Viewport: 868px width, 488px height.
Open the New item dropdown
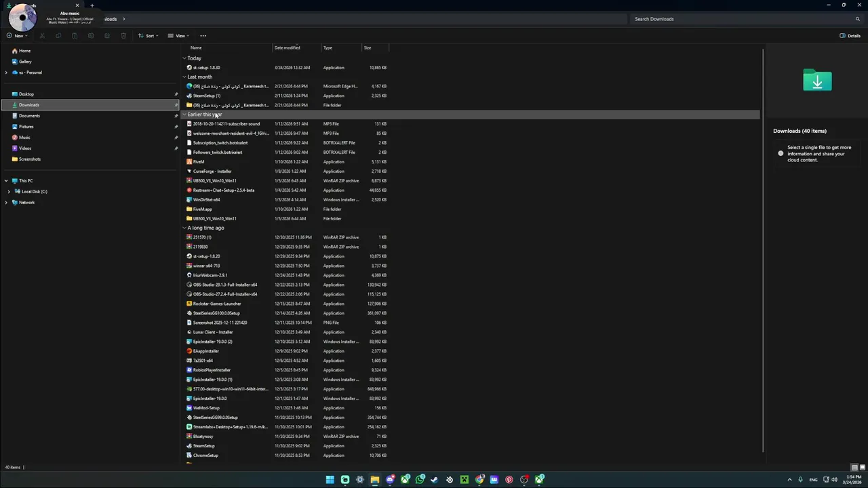[x=17, y=36]
